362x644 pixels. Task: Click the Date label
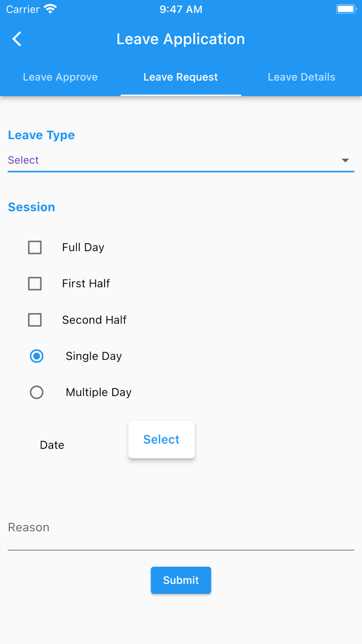pos(52,445)
